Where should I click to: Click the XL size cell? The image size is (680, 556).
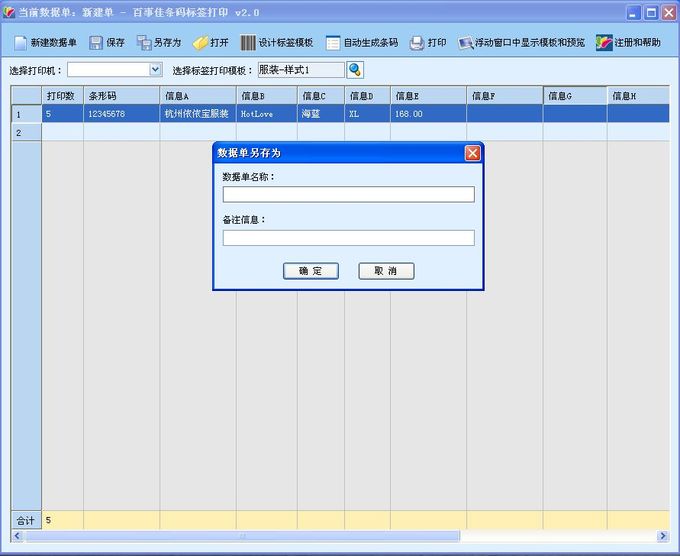coord(367,114)
